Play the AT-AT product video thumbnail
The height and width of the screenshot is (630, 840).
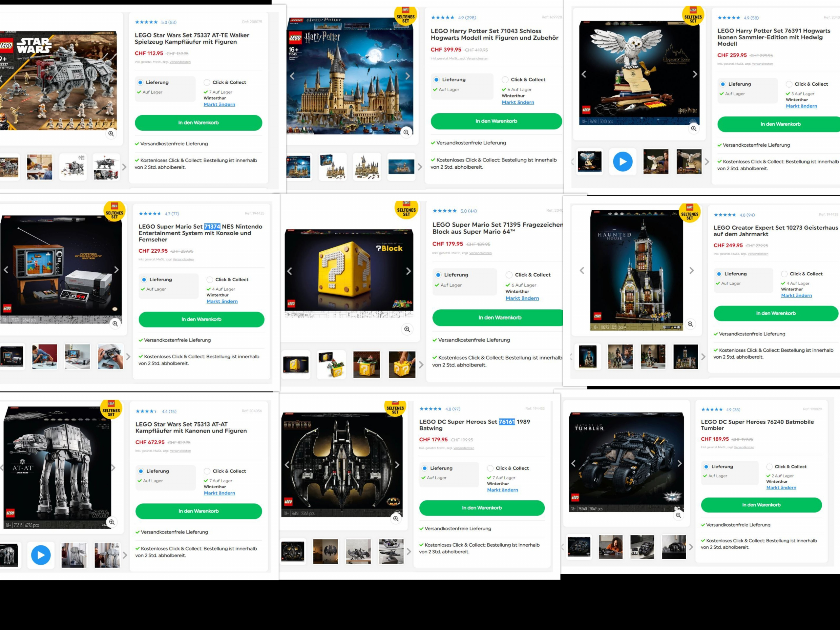pyautogui.click(x=41, y=555)
